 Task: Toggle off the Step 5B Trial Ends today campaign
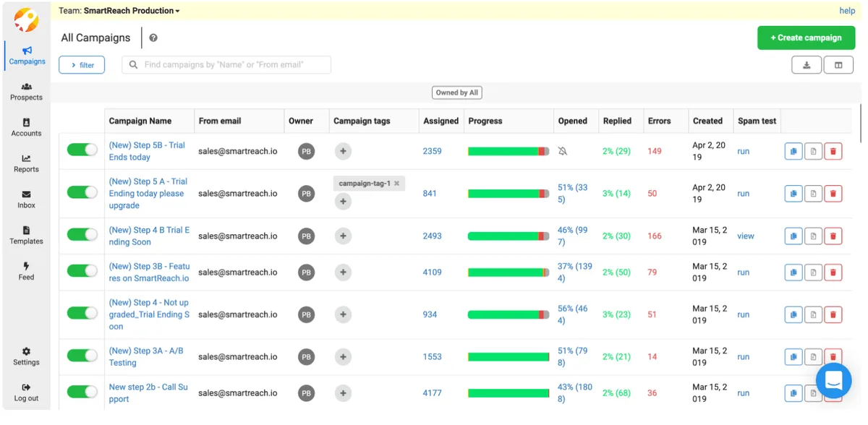82,150
